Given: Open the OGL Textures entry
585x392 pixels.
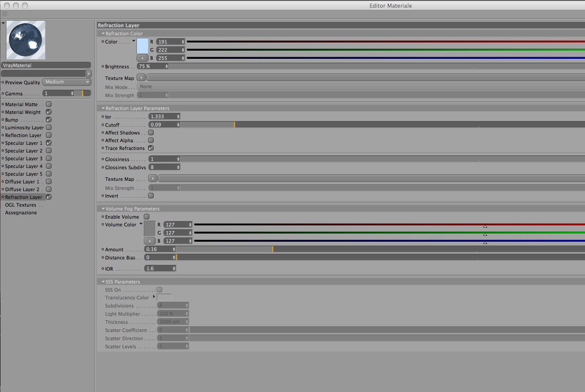Looking at the screenshot, I should coord(21,205).
